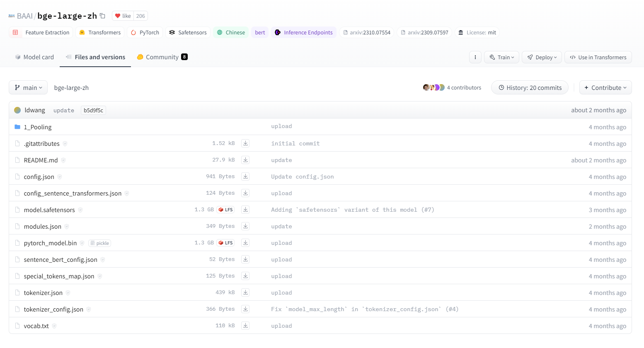Download config.json via download icon
The height and width of the screenshot is (348, 644).
coord(245,176)
